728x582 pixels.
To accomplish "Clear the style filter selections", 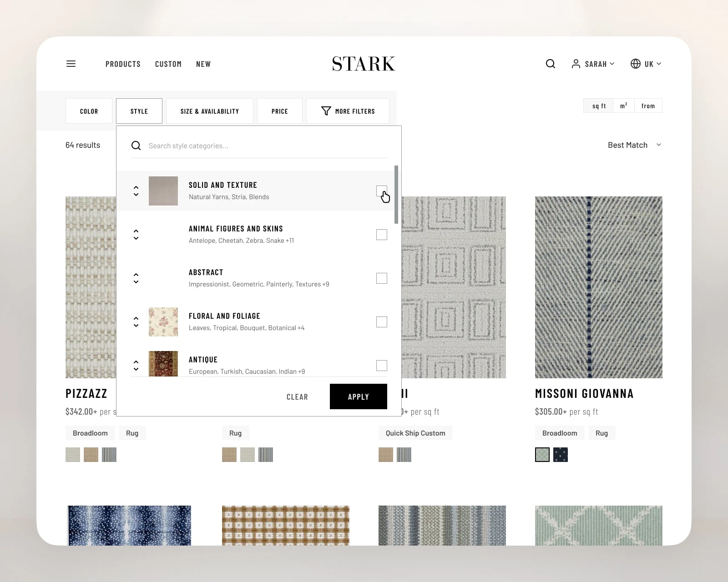I will pyautogui.click(x=297, y=397).
